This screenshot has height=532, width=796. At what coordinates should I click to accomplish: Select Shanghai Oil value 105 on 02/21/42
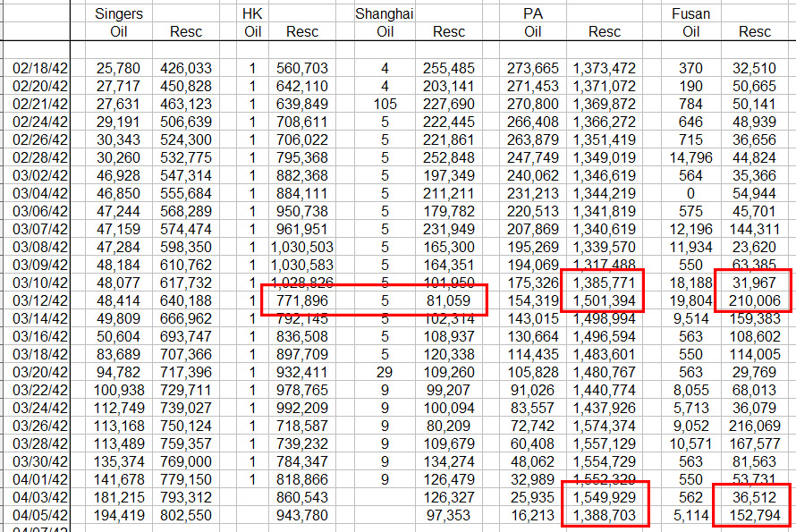coord(385,104)
